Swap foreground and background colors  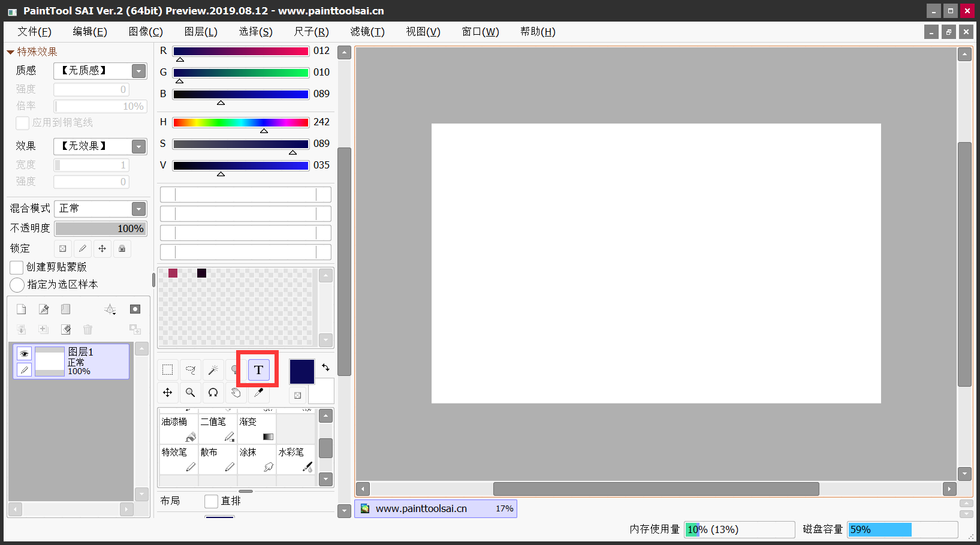pyautogui.click(x=325, y=368)
